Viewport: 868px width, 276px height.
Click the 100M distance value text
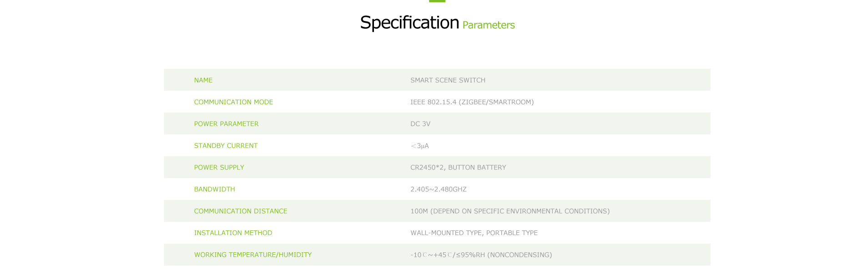tap(510, 211)
